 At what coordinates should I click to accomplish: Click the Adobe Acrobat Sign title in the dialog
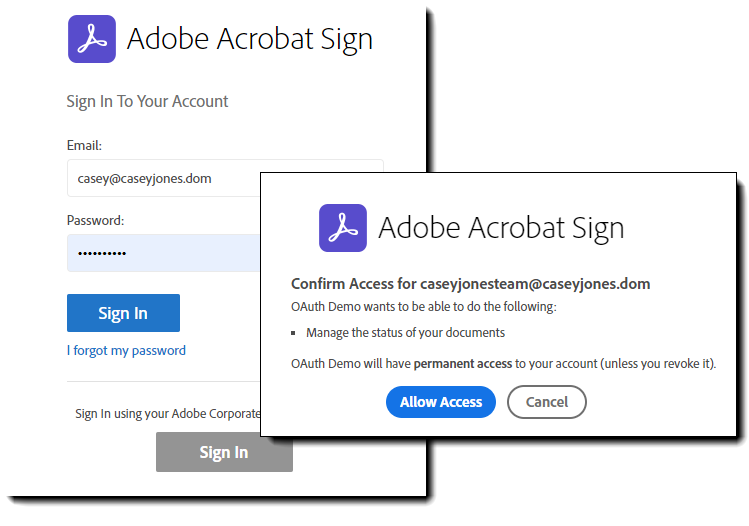(501, 227)
